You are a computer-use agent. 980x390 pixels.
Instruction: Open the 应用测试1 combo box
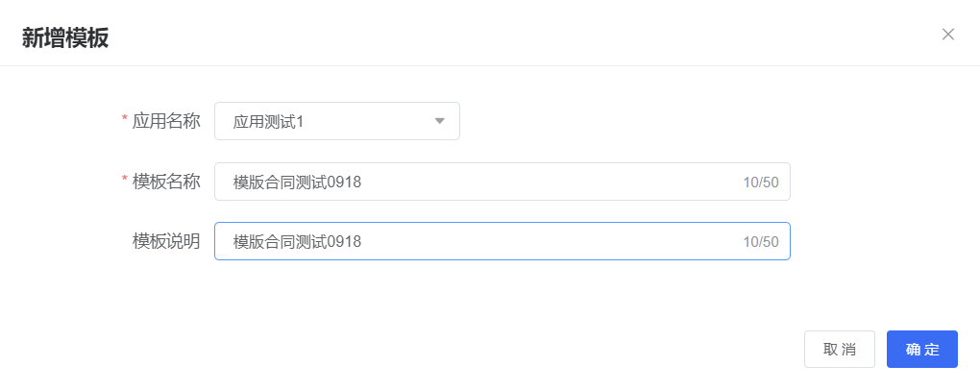[336, 121]
